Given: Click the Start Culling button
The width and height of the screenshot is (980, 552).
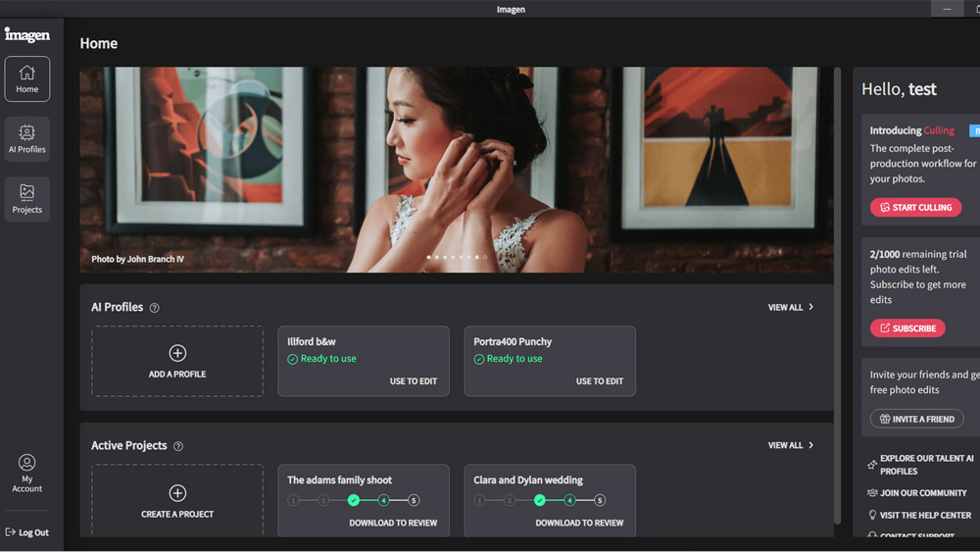Looking at the screenshot, I should click(x=915, y=208).
